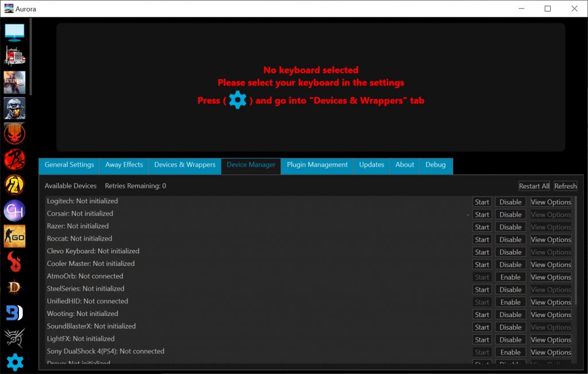View Options for Cooler Master
588x374 pixels.
pyautogui.click(x=551, y=265)
